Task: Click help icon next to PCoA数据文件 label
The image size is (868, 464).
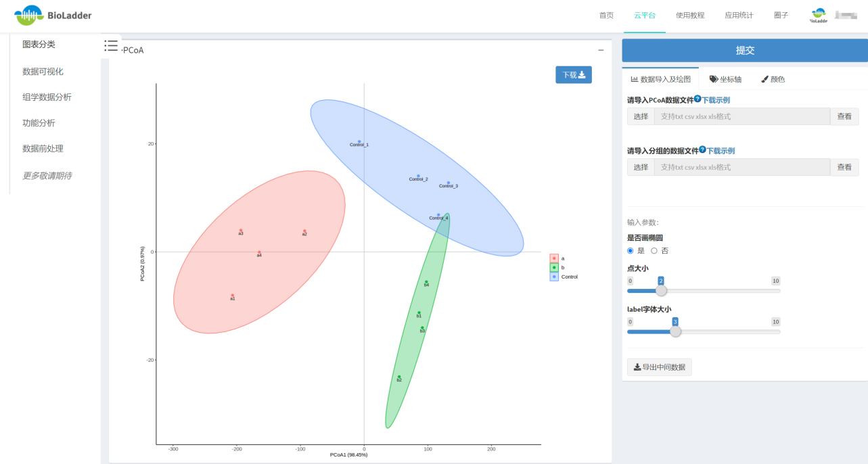Action: (698, 99)
